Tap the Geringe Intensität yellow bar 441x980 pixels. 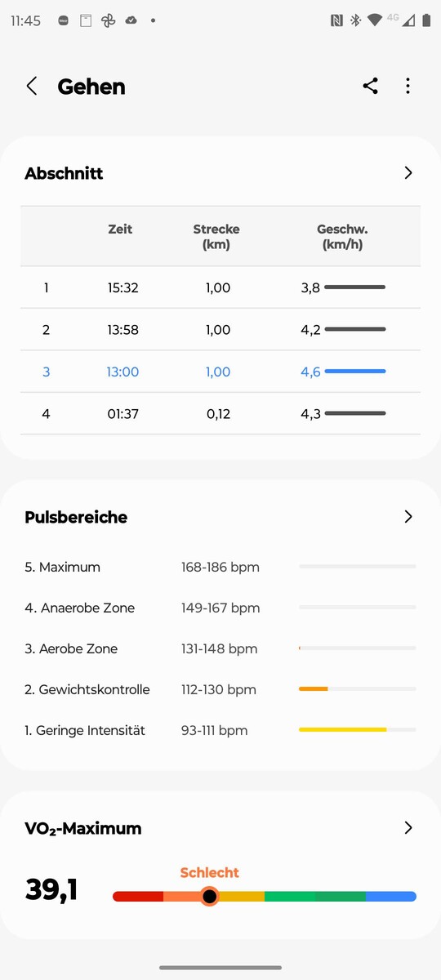tap(343, 729)
